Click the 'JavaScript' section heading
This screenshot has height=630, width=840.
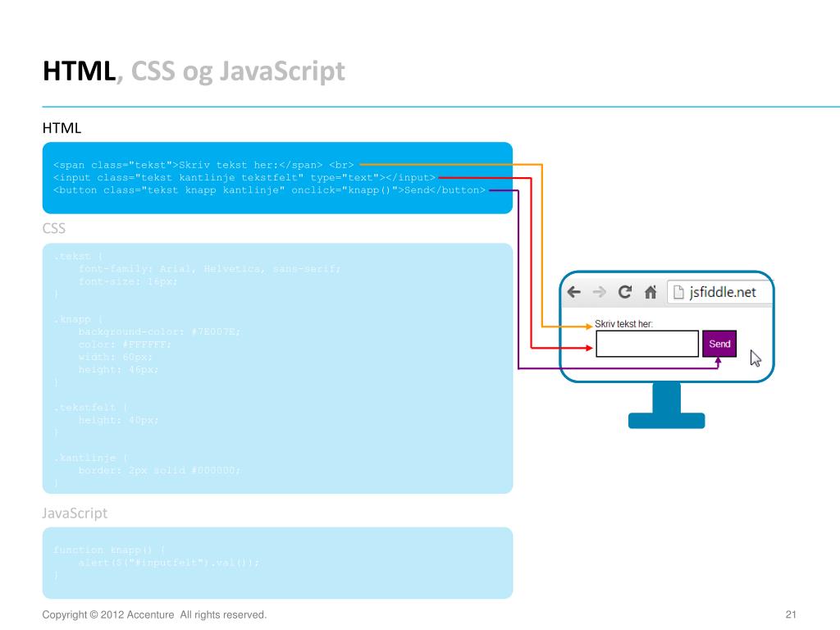[x=75, y=514]
